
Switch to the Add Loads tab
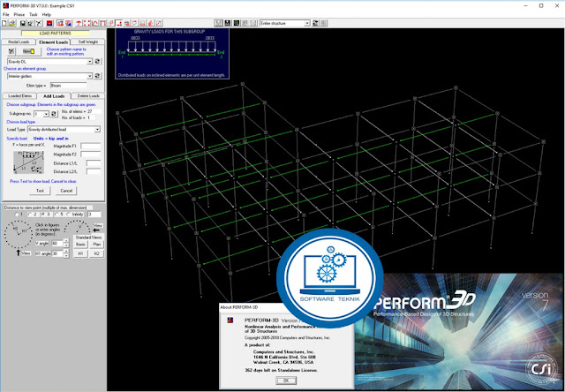[54, 96]
